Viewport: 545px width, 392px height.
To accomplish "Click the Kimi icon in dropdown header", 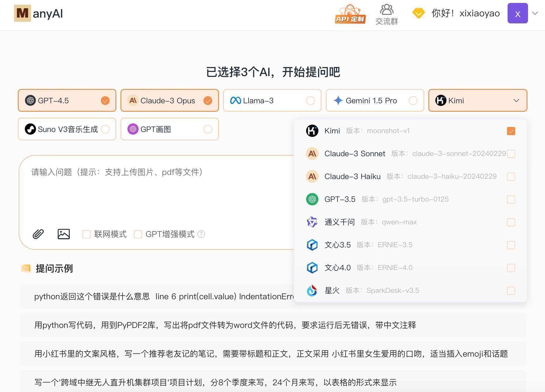I will (x=441, y=101).
